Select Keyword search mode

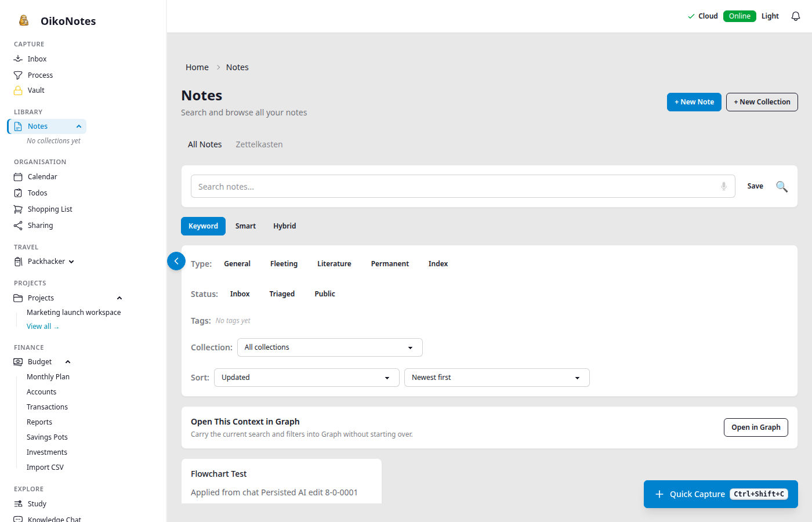(x=203, y=226)
